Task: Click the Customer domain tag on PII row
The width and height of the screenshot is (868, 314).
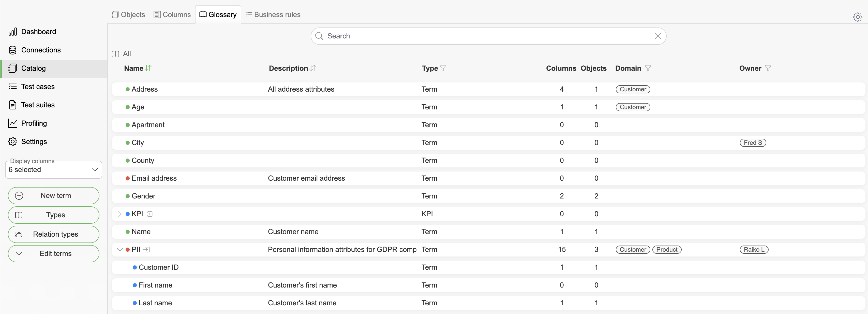Action: (x=633, y=250)
